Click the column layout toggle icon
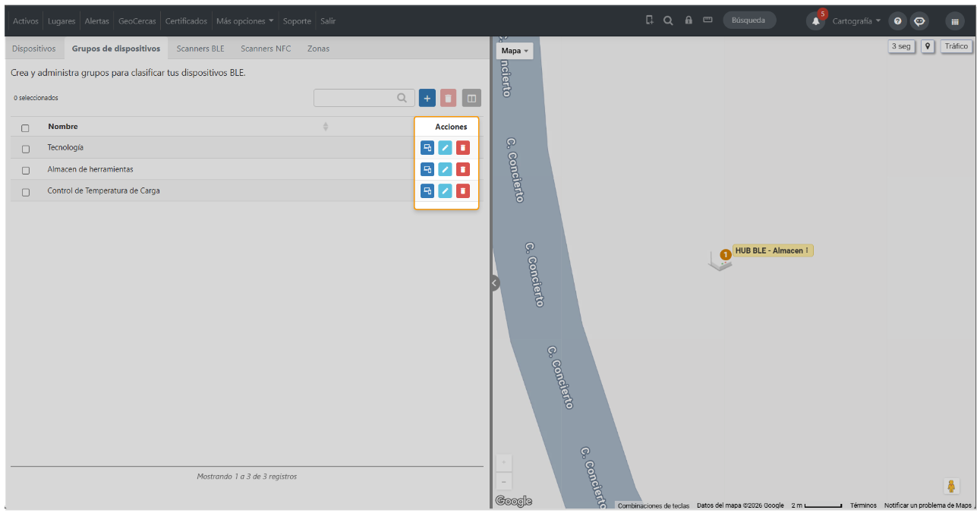 click(471, 98)
